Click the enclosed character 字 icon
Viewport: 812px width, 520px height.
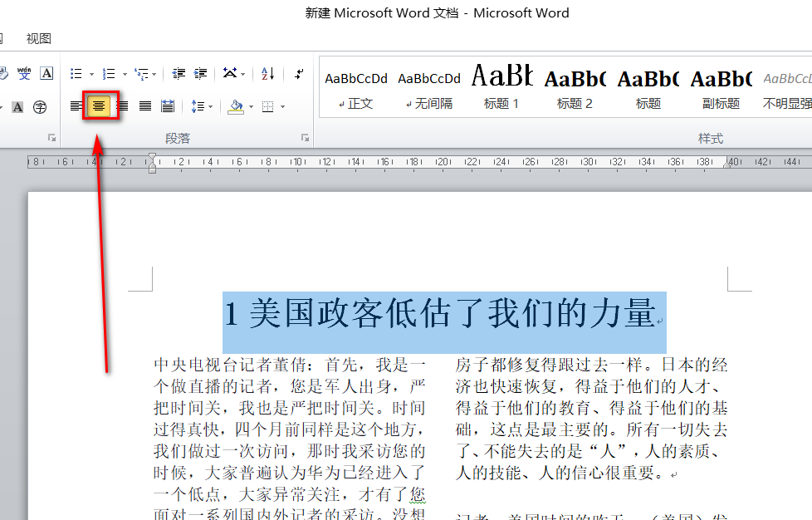tap(40, 107)
